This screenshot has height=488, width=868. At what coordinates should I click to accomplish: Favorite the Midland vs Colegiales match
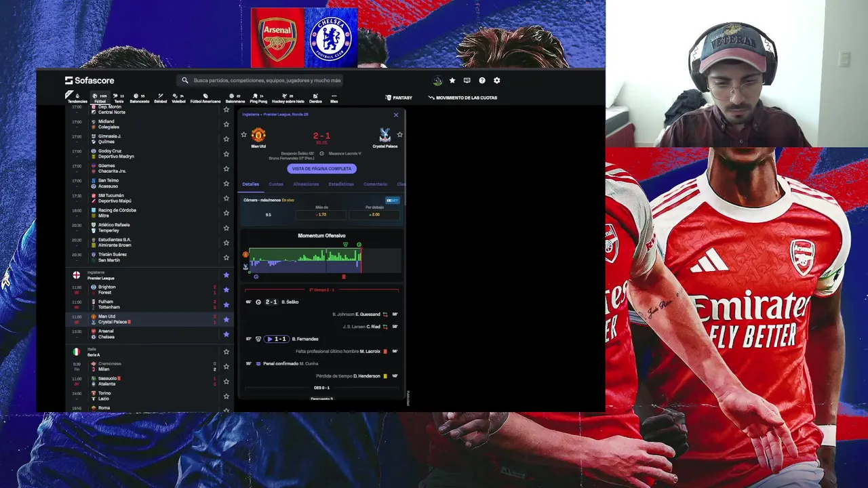click(226, 124)
